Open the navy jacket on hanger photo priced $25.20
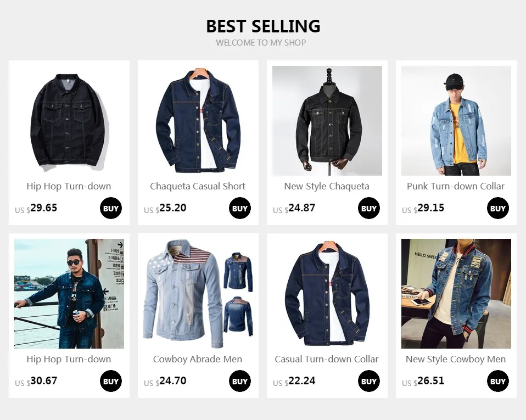 point(198,121)
